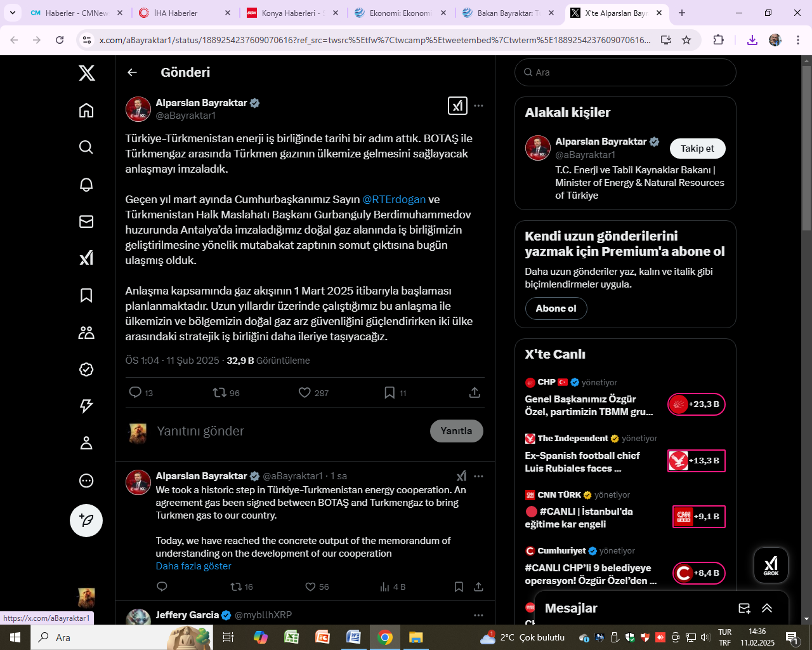Screen dimensions: 812x650
Task: Click the Abone ol subscribe button
Action: [556, 308]
